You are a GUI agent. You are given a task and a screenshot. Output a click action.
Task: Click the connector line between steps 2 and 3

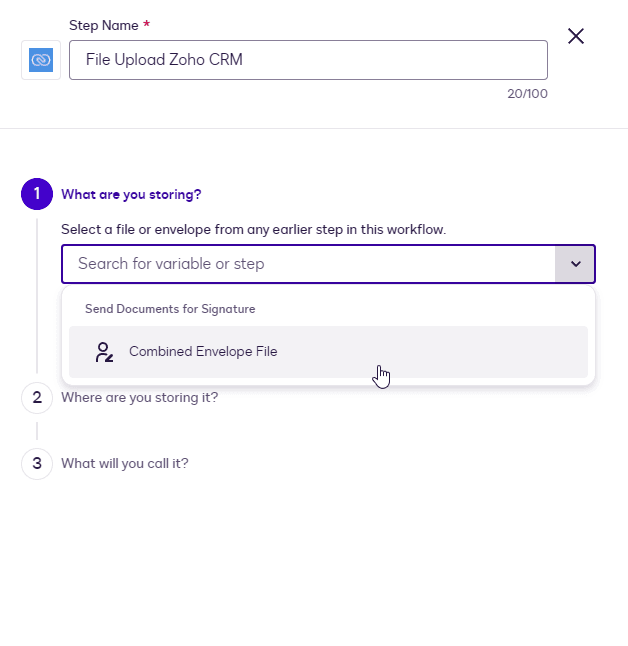37,430
